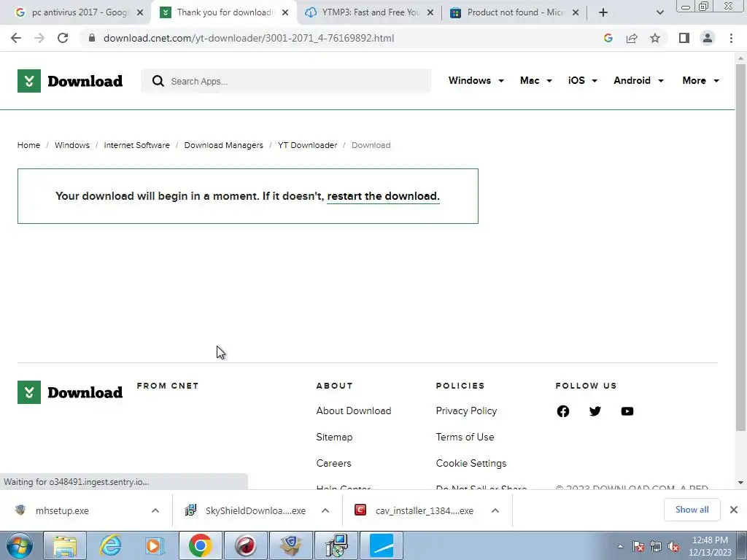Click Show all downloads button
The width and height of the screenshot is (747, 560).
[x=692, y=510]
